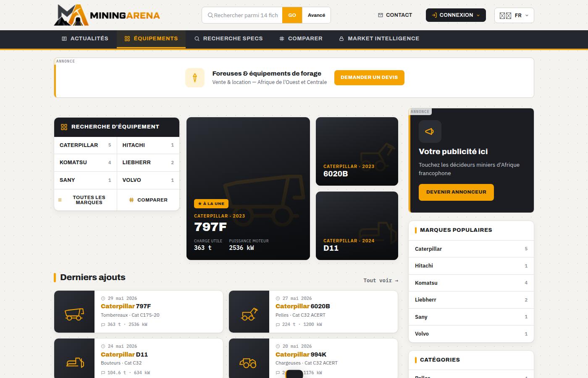The width and height of the screenshot is (588, 378).
Task: Click Foreuses & équipements de forage ad title
Action: 267,73
